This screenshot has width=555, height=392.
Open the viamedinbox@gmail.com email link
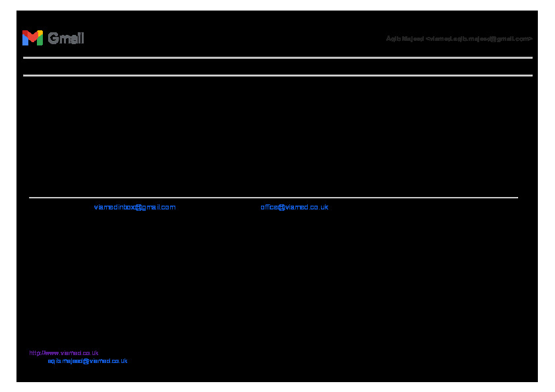(x=134, y=207)
